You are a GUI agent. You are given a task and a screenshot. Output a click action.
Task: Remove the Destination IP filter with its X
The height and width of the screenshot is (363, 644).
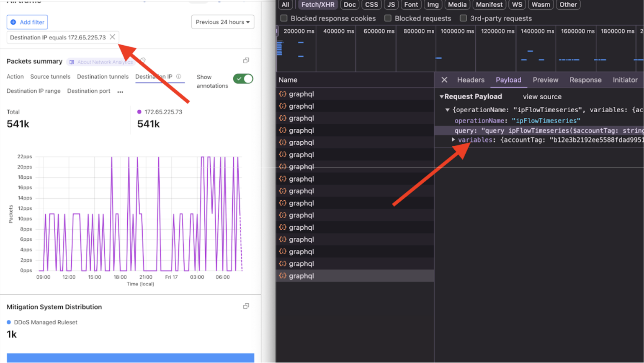[x=112, y=37]
